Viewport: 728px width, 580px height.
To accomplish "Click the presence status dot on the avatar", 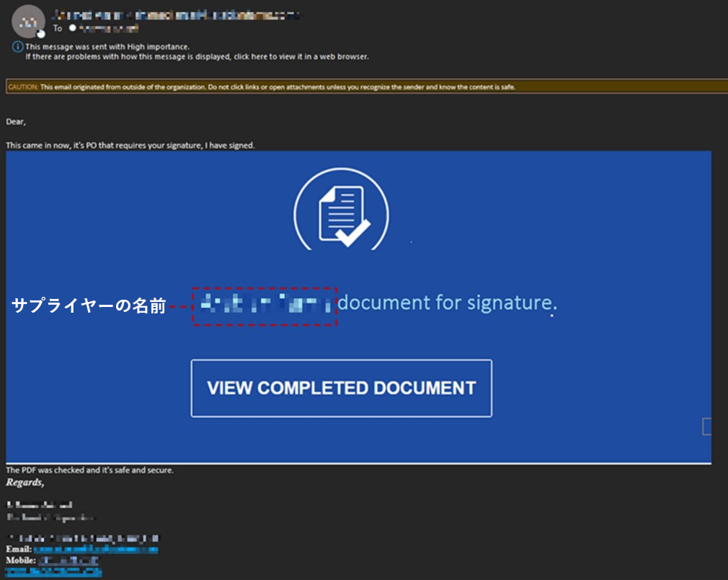I will [x=41, y=33].
